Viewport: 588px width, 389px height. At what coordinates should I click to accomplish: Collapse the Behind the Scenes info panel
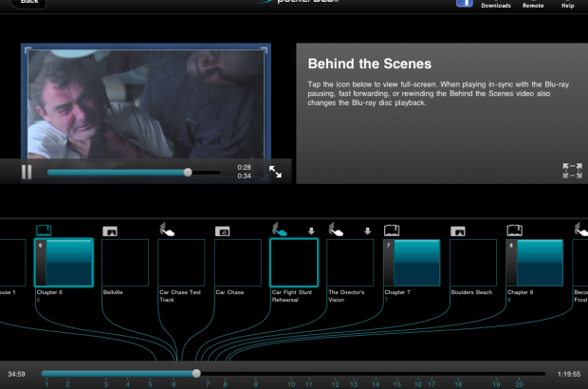pyautogui.click(x=571, y=171)
